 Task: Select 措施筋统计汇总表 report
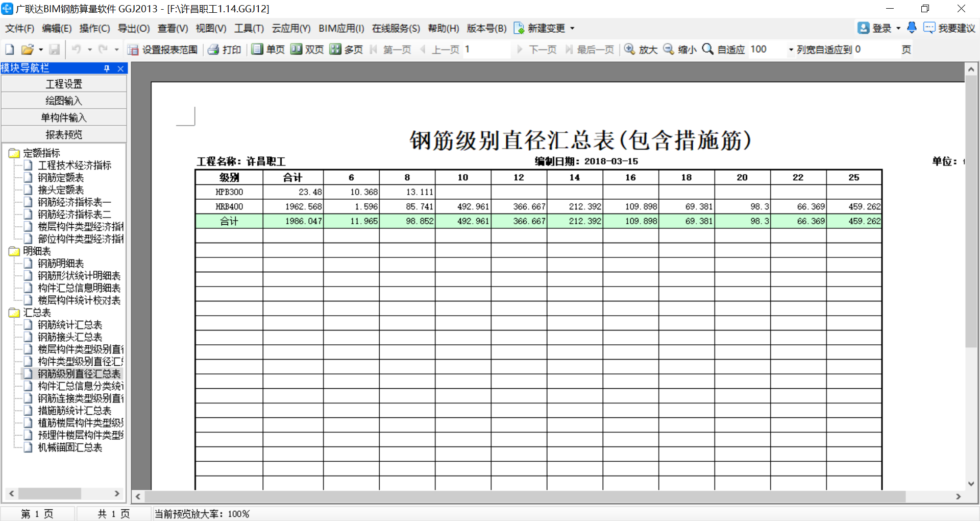75,411
